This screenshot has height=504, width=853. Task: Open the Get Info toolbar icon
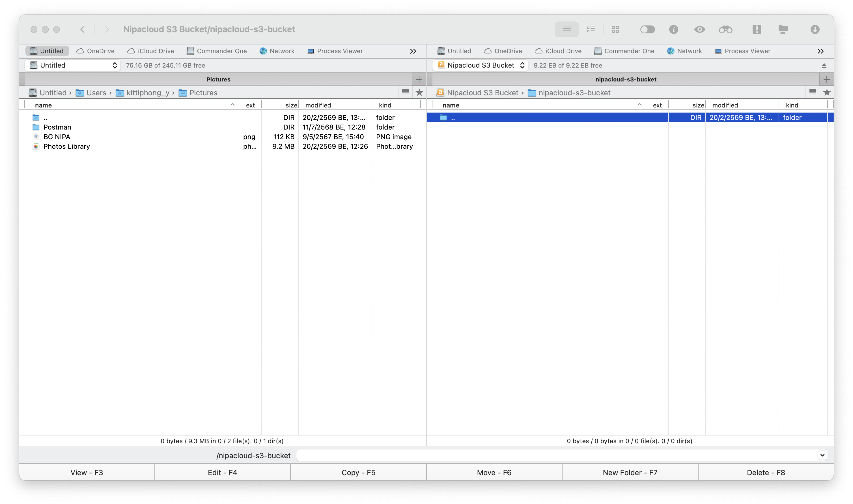click(x=673, y=29)
